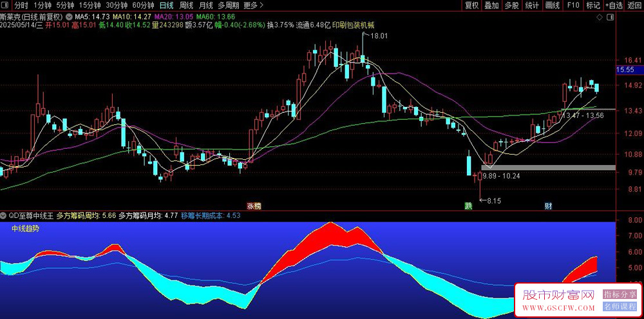Click the 多方筹码周均: 5.66 label
Viewport: 644px width, 319px height.
[86, 215]
